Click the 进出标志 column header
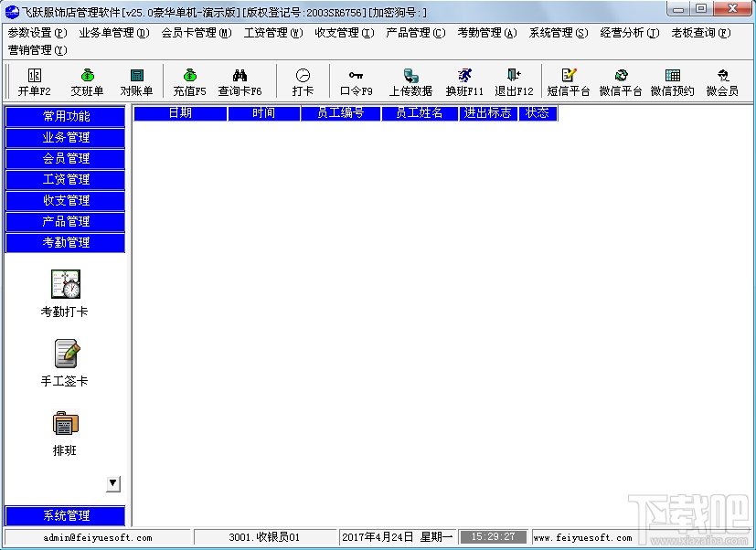756x550 pixels. click(x=488, y=113)
